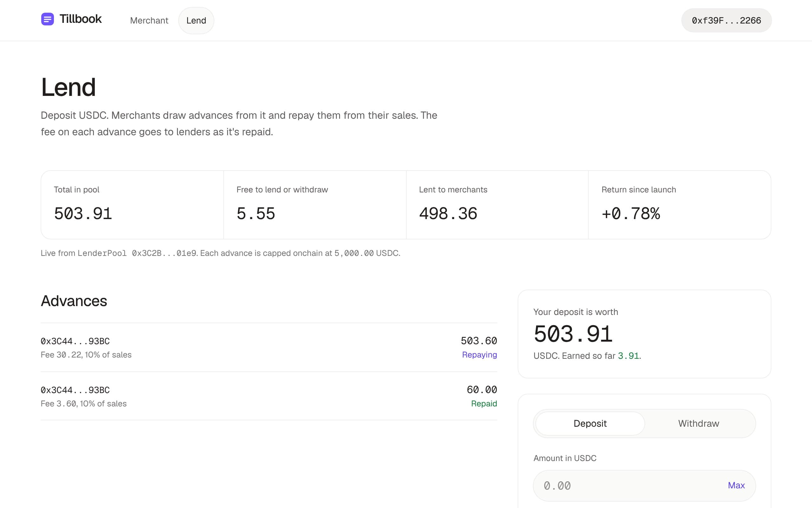
Task: Select the Lend tab in the navigation
Action: tap(196, 21)
